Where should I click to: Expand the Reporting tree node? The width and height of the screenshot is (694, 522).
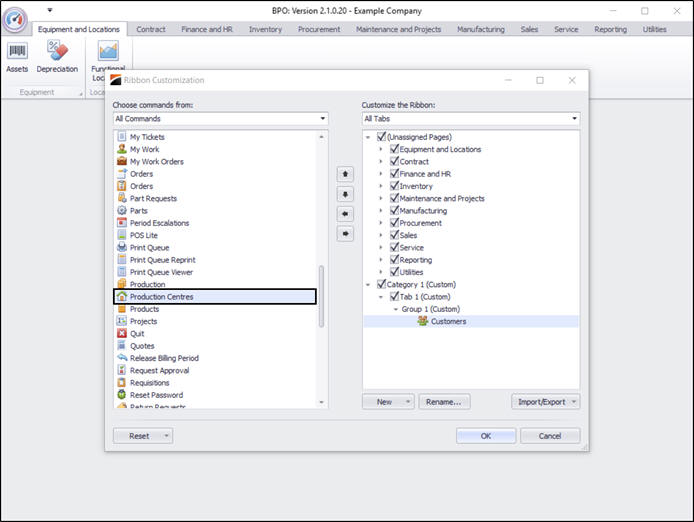(381, 260)
